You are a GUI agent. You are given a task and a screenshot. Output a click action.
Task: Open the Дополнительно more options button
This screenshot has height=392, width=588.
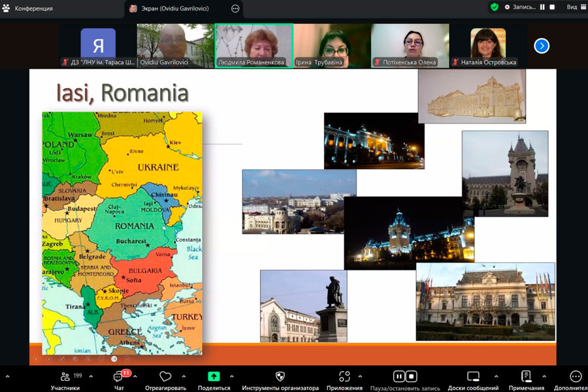575,377
